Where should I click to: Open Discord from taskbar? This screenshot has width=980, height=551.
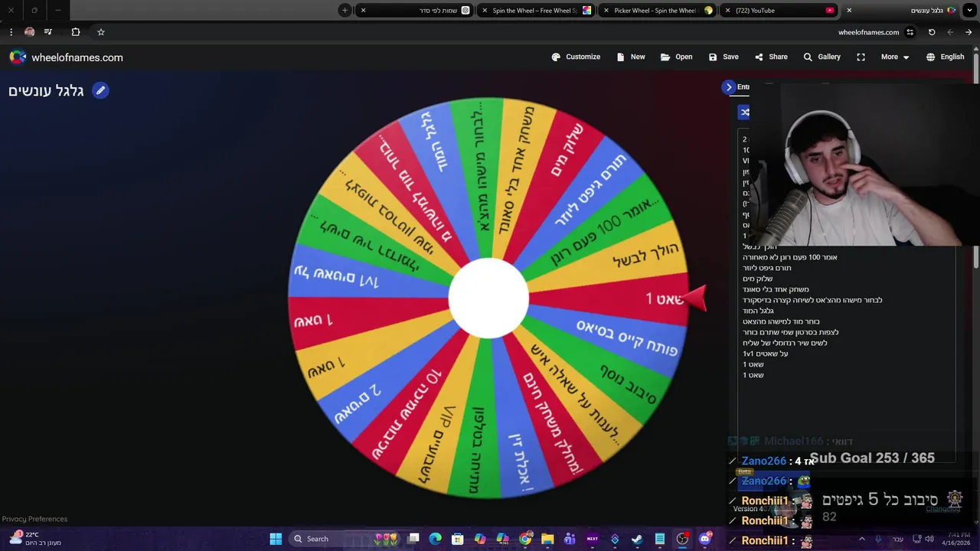tap(704, 539)
